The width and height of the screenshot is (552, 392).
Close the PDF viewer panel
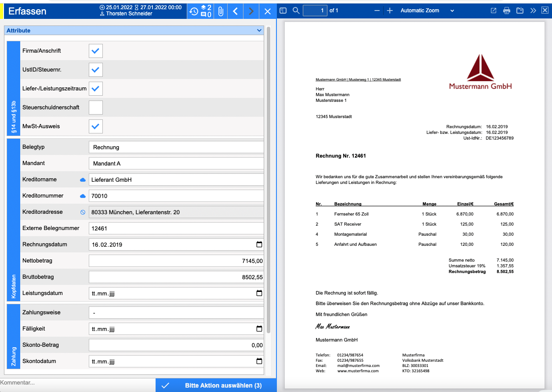pyautogui.click(x=545, y=11)
